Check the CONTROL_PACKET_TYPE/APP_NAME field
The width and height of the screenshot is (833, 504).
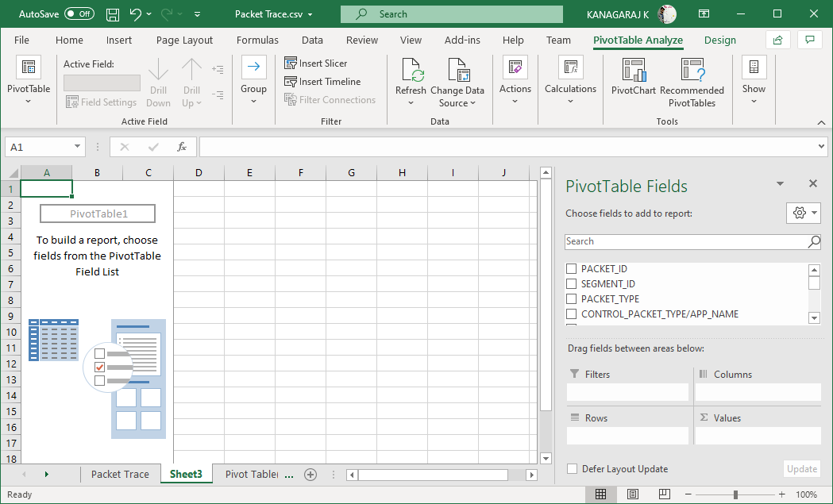click(572, 314)
